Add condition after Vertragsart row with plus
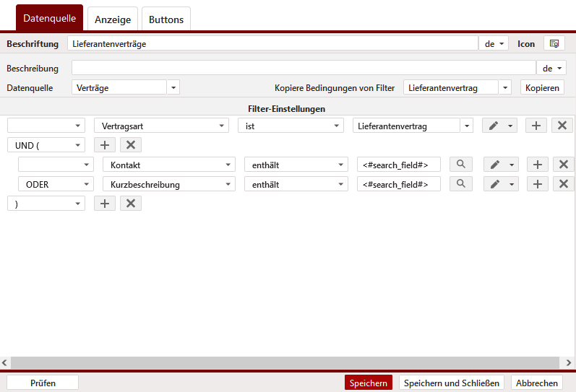576x392 pixels. tap(536, 126)
